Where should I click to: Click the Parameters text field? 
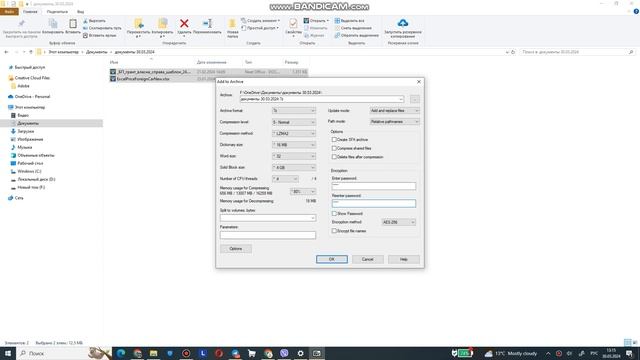[x=268, y=235]
